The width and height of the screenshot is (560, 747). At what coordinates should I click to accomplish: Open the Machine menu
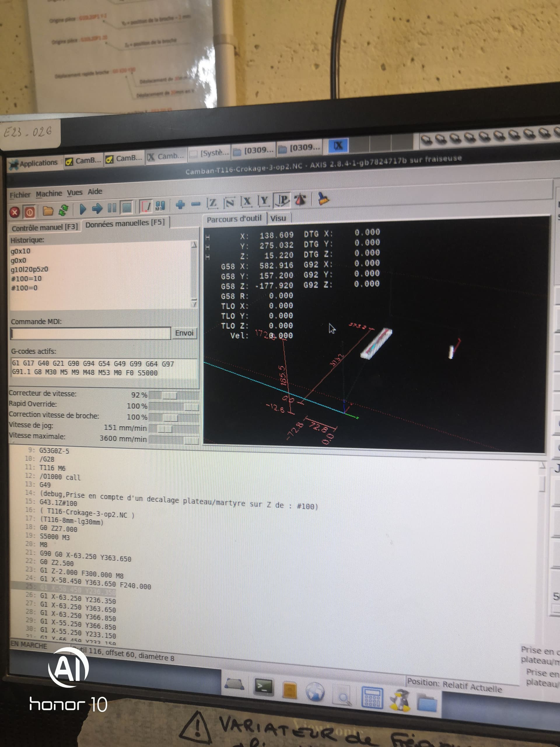coord(49,194)
